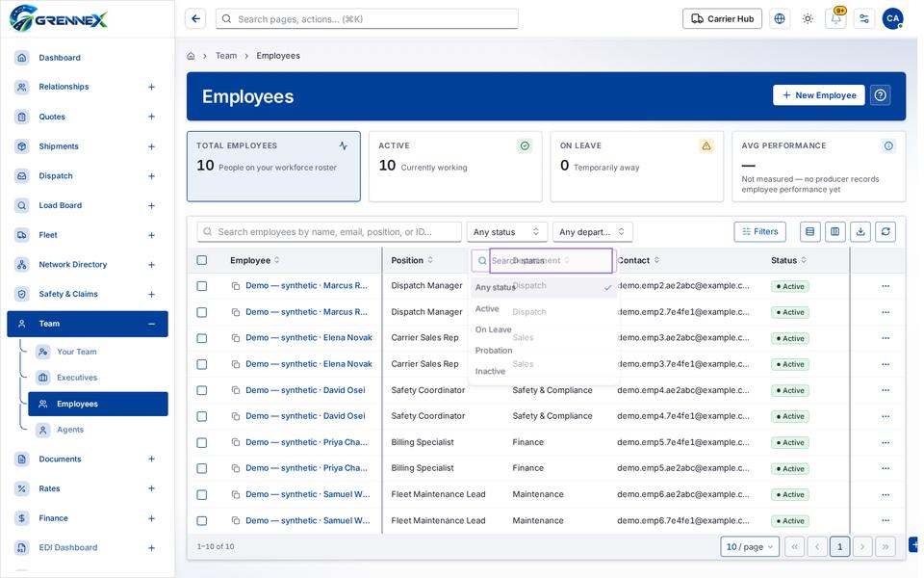Image resolution: width=924 pixels, height=578 pixels.
Task: Focus the global search pages field
Action: 367,19
